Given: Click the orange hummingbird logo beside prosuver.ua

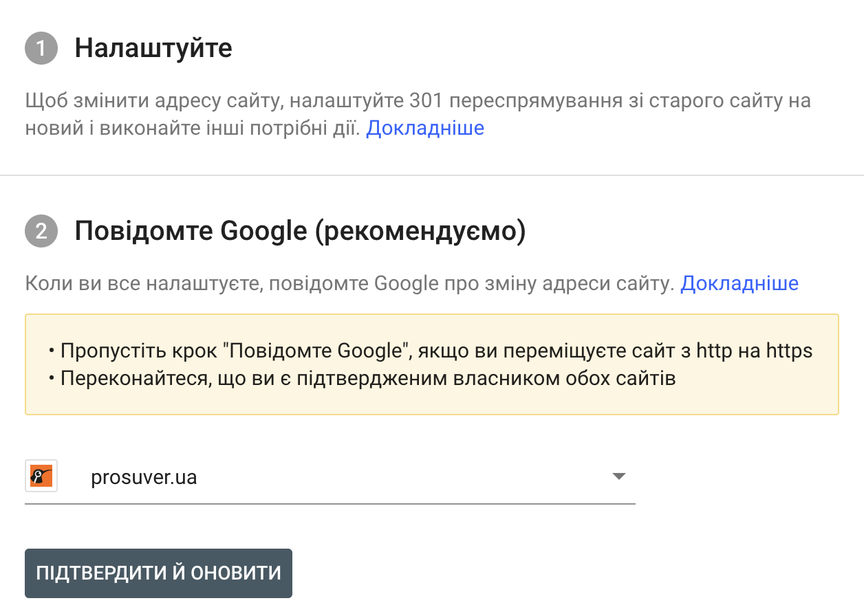Looking at the screenshot, I should click(41, 476).
